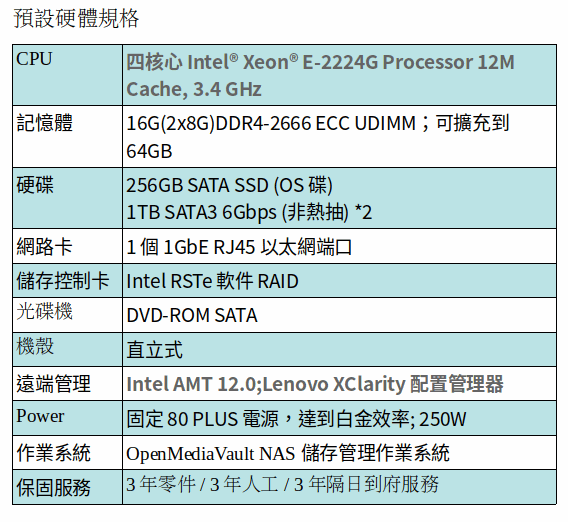Image resolution: width=568 pixels, height=522 pixels.
Task: Select the 網路卡 row label
Action: [x=45, y=247]
